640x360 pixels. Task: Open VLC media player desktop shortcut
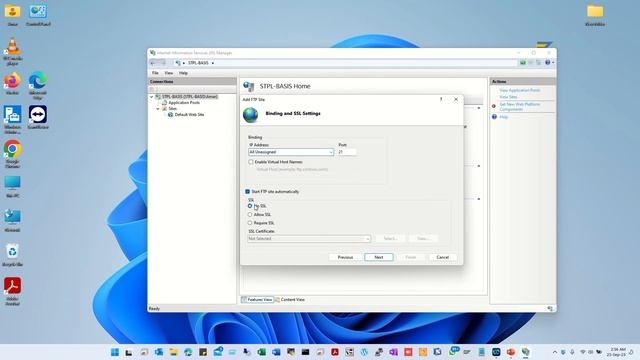point(13,51)
